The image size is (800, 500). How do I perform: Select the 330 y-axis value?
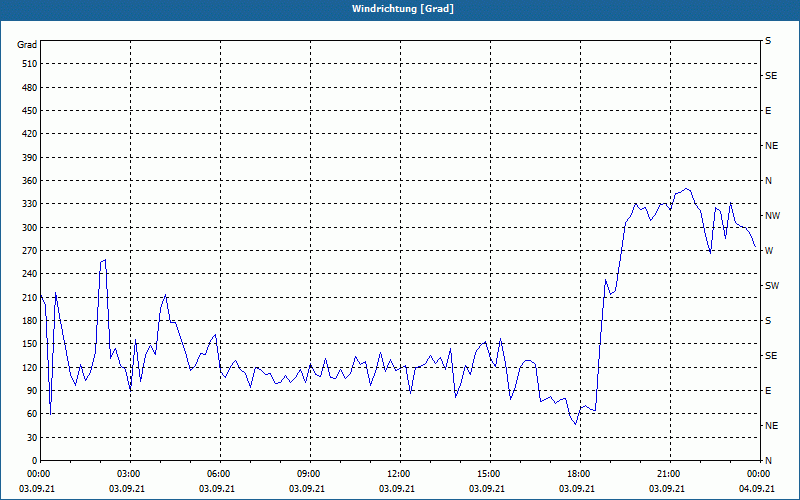[x=30, y=204]
